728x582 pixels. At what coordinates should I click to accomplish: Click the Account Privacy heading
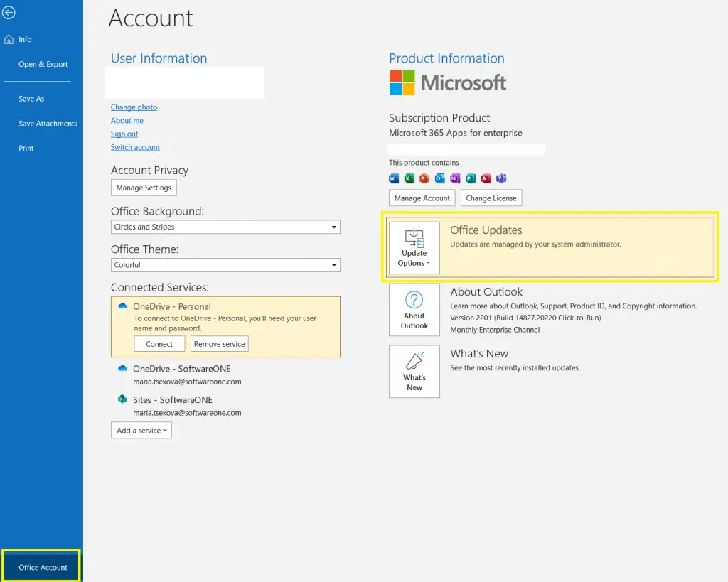(149, 171)
